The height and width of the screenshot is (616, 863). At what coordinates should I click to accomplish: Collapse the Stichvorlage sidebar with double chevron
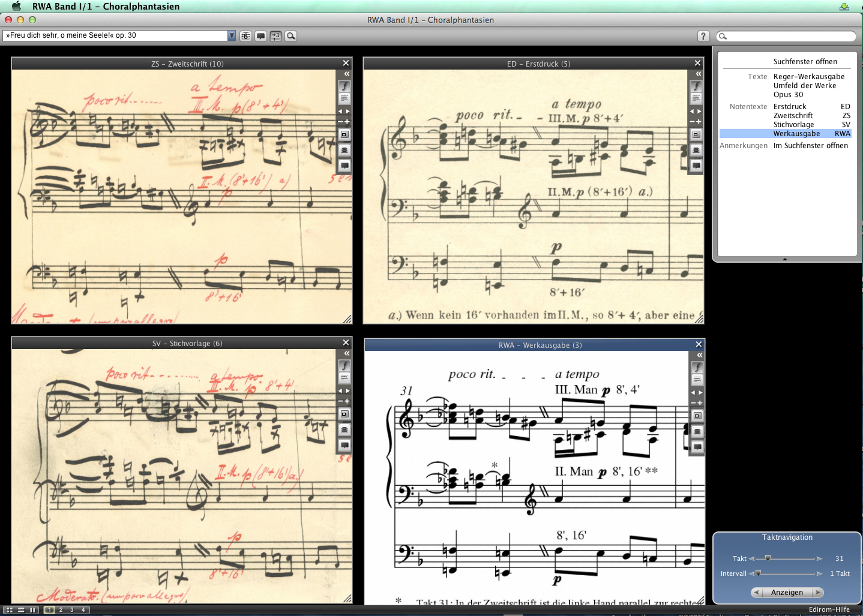tap(346, 353)
